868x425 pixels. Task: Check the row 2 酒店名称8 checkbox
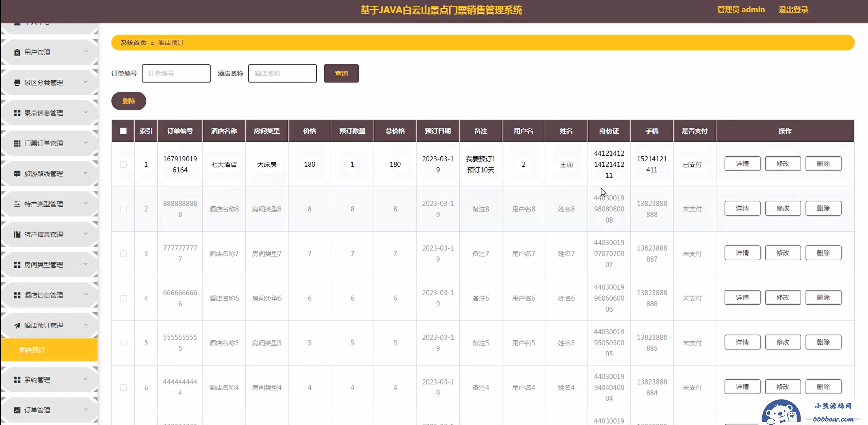click(123, 209)
